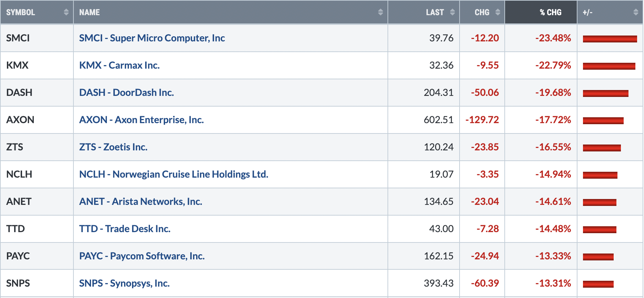644x298 pixels.
Task: Sort table by SYMBOL column arrows
Action: (x=66, y=12)
